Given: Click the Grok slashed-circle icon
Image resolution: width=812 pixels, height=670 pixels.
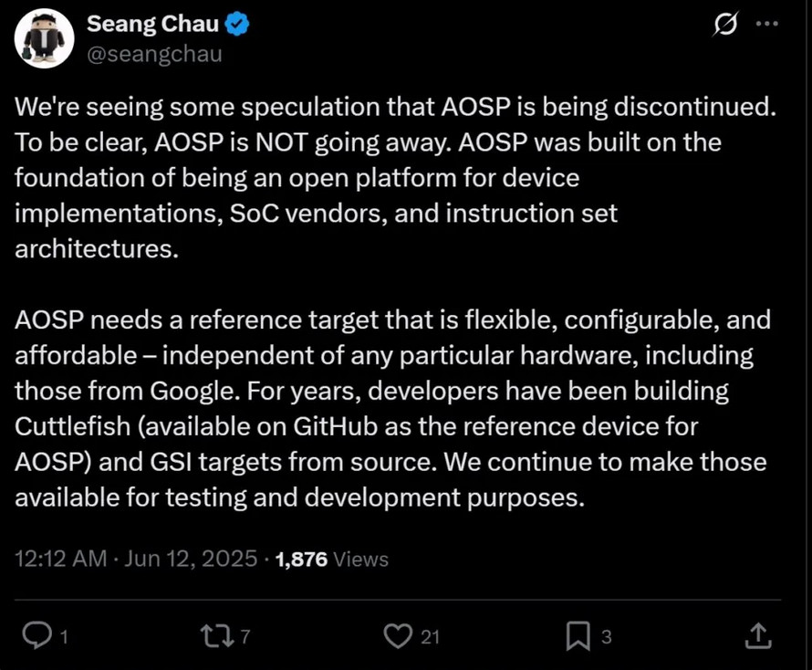Looking at the screenshot, I should [x=724, y=25].
